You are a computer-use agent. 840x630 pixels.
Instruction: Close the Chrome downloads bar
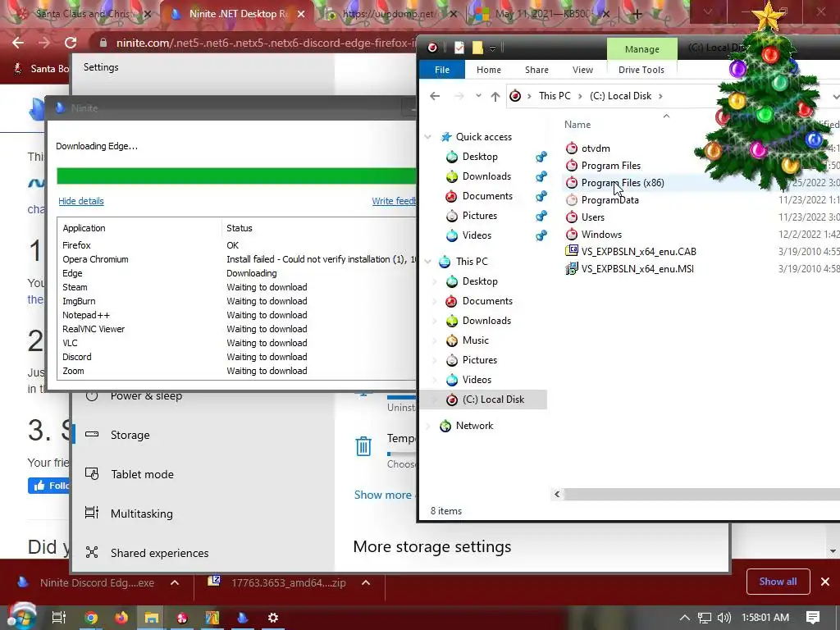[825, 582]
